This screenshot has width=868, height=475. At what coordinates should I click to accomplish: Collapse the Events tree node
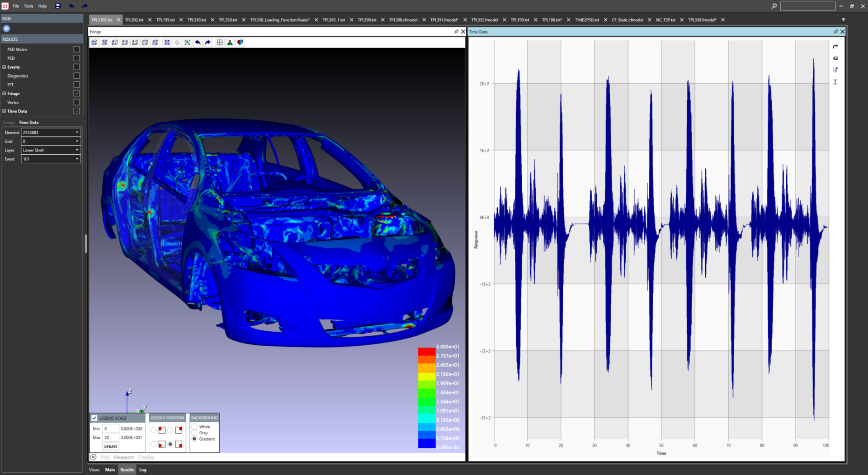4,67
